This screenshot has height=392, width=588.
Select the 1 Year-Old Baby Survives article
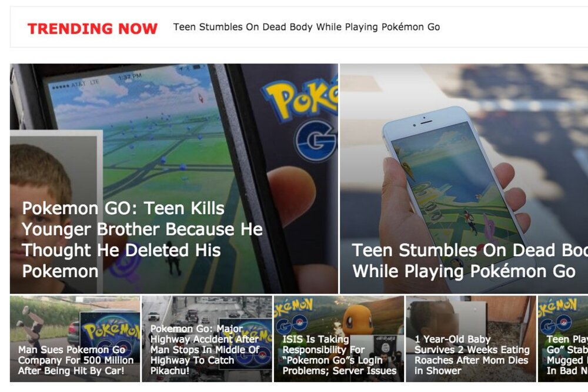pyautogui.click(x=471, y=338)
